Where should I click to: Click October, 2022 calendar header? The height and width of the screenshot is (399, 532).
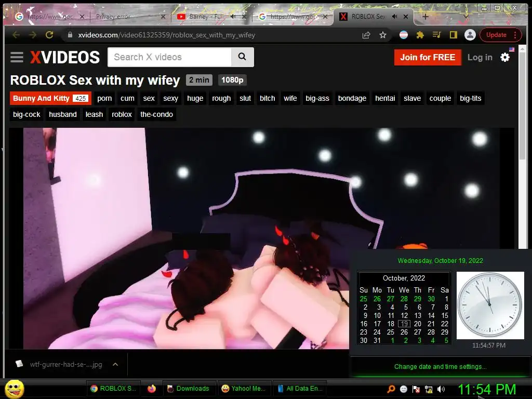[x=404, y=278]
